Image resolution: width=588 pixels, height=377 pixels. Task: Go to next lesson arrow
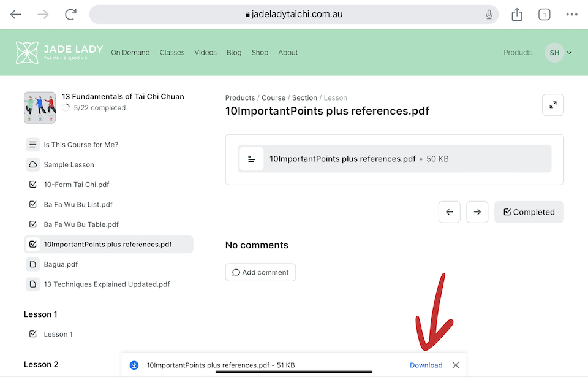(x=477, y=212)
